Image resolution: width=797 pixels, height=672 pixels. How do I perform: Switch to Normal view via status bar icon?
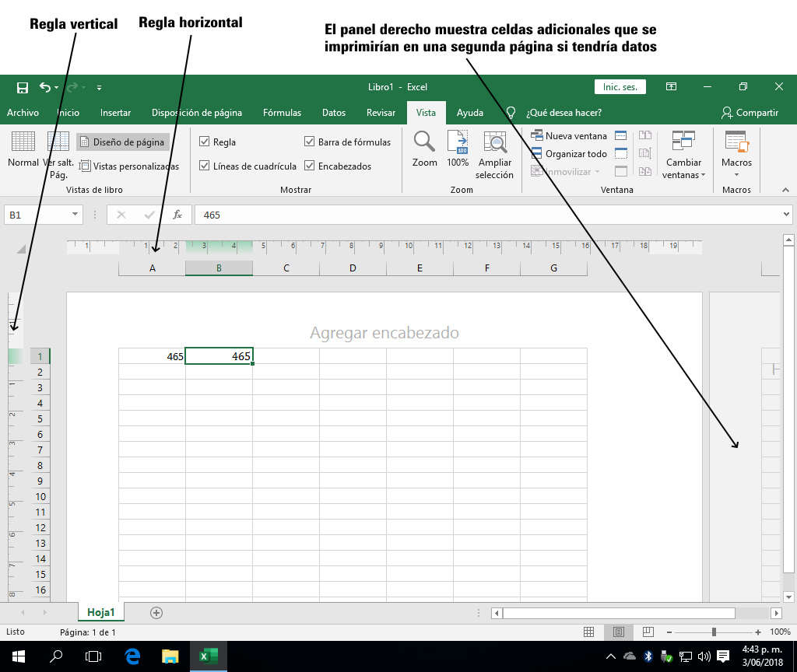coord(587,632)
